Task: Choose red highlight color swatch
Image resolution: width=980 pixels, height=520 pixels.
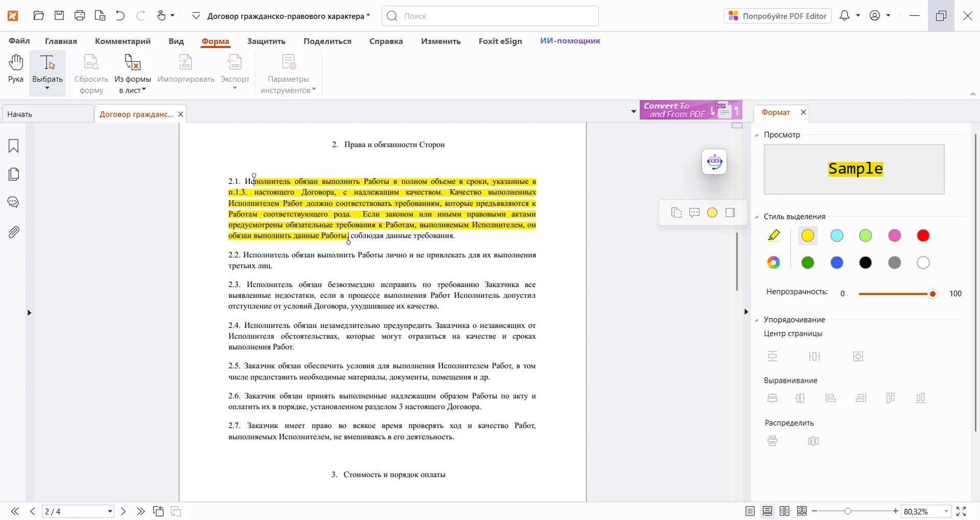Action: point(923,235)
